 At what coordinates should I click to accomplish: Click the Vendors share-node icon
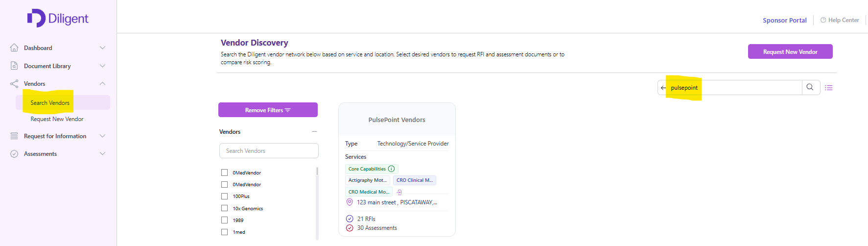(x=14, y=84)
